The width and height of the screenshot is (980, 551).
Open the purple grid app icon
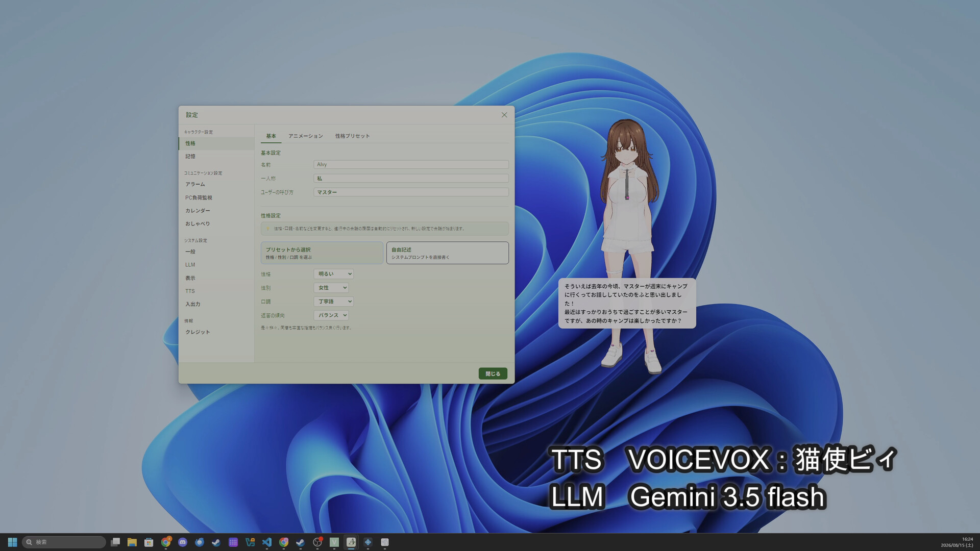point(233,542)
